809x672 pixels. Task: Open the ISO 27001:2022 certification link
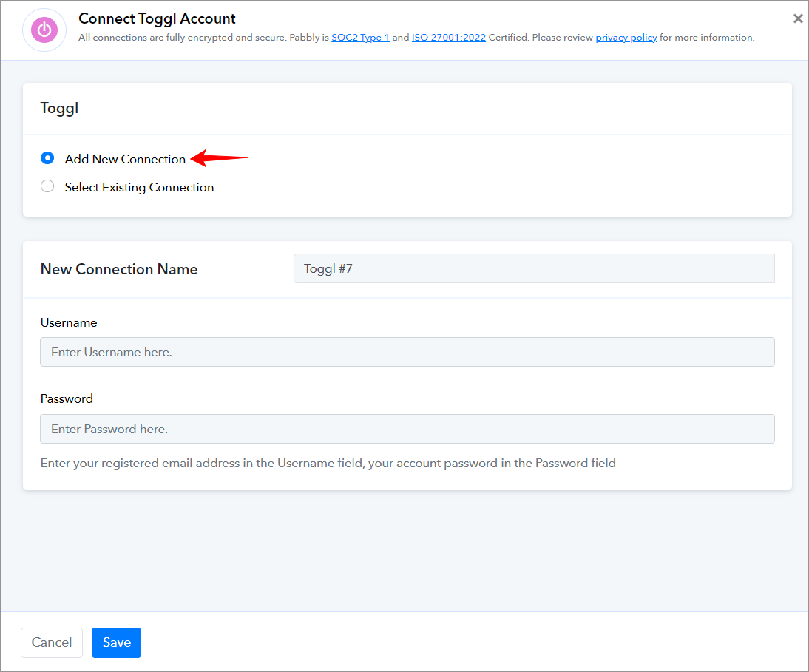tap(448, 38)
